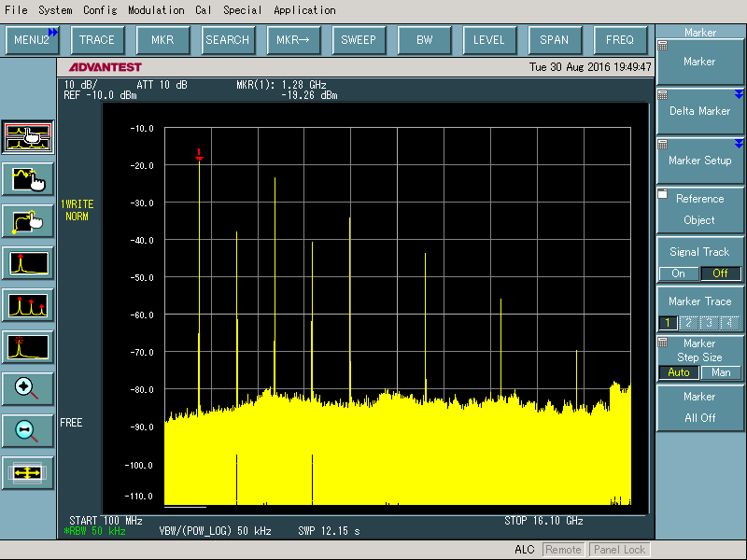Screen dimensions: 747x560
Task: Select the trace drag hand tool
Action: point(28,179)
